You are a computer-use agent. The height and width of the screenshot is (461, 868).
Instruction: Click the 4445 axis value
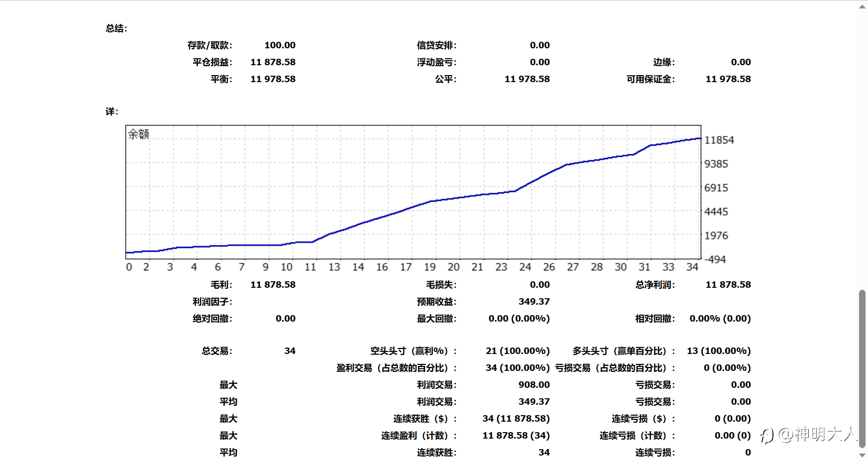click(716, 212)
